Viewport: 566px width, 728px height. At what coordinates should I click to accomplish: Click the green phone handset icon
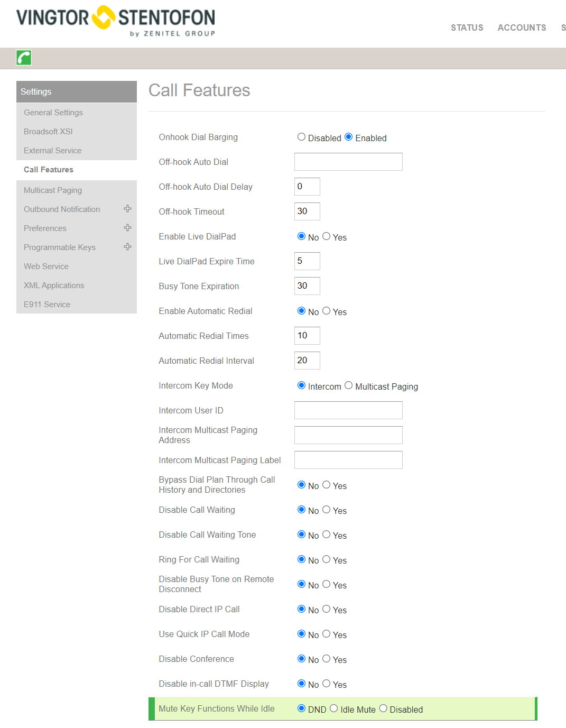pyautogui.click(x=24, y=58)
